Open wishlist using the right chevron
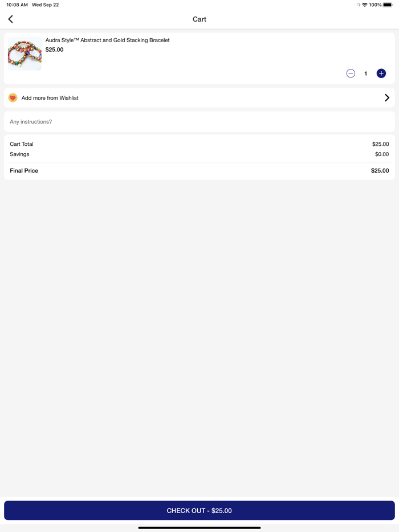This screenshot has height=532, width=399. tap(387, 98)
